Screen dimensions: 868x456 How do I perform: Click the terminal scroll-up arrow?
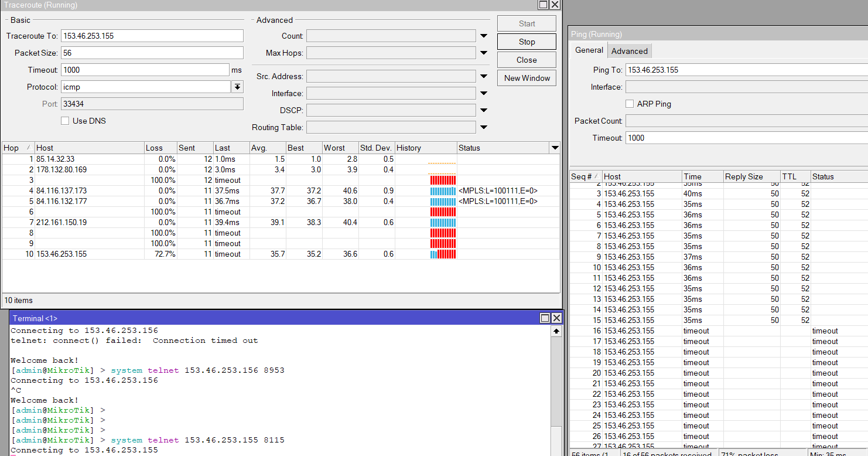click(x=556, y=331)
